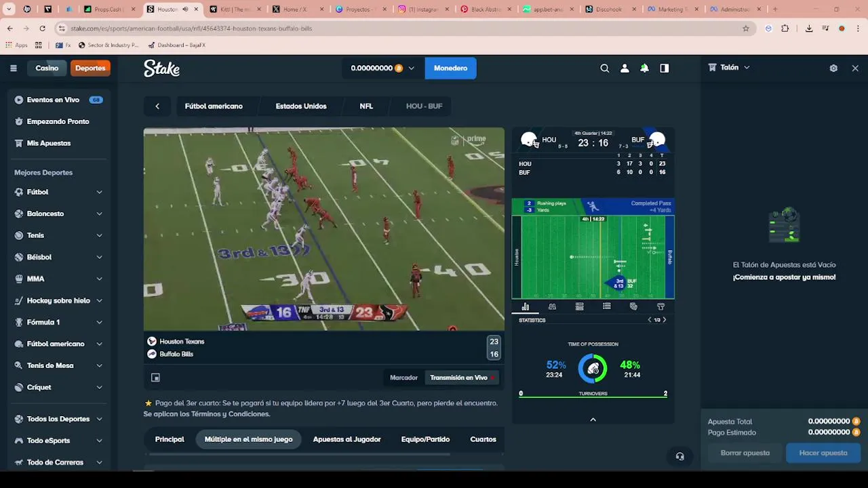This screenshot has height=488, width=868.
Task: Open bet slip settings gear
Action: click(833, 68)
